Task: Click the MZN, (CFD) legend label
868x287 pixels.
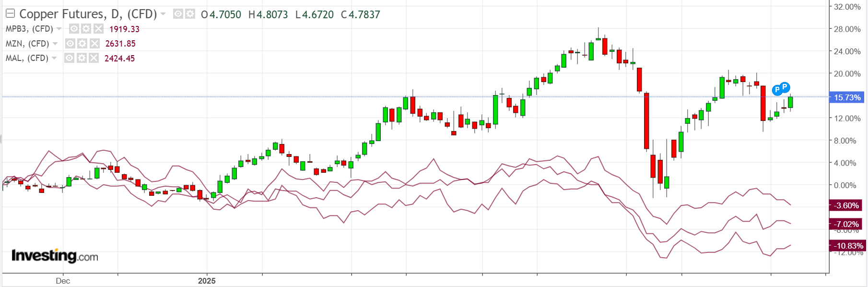Action: [x=27, y=44]
